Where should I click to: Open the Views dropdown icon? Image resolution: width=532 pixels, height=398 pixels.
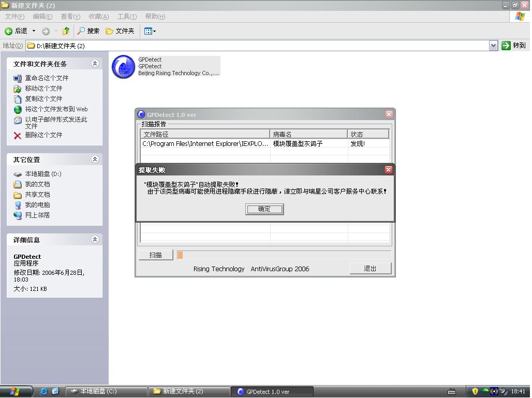point(150,31)
